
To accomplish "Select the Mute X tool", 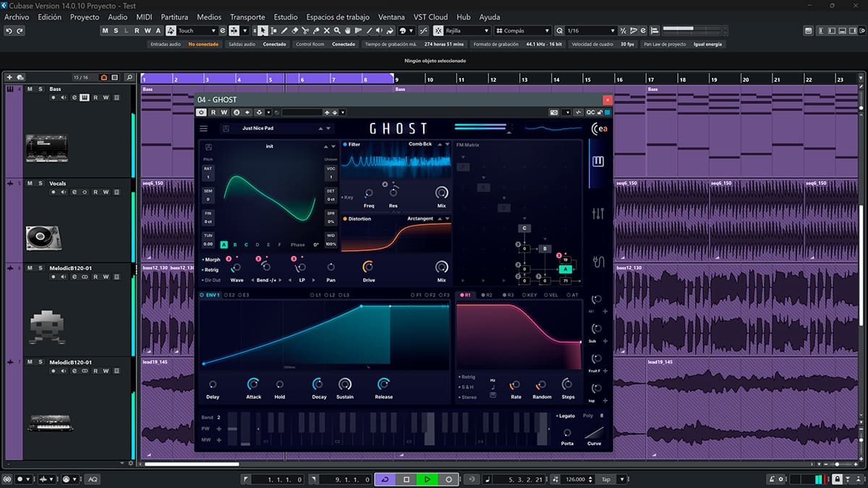I will [x=327, y=31].
